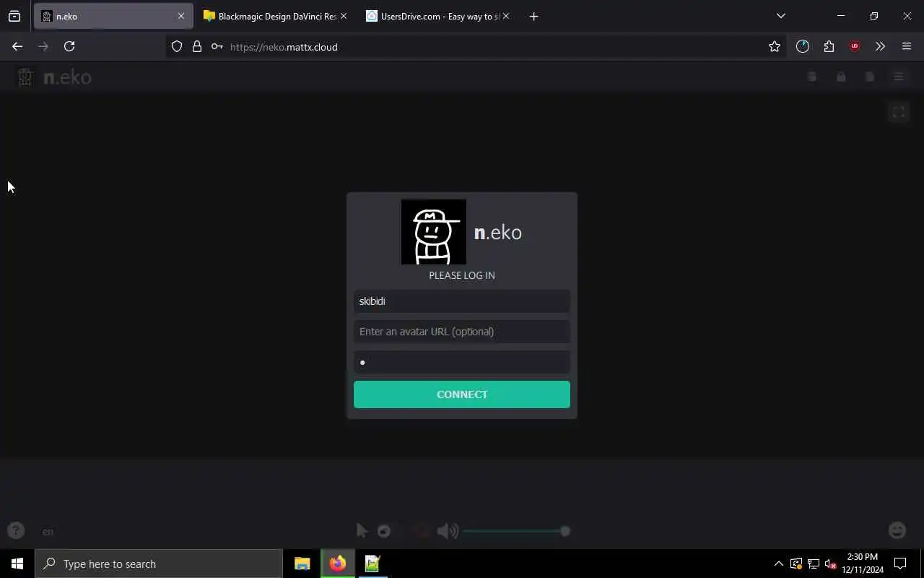Viewport: 924px width, 578px height.
Task: Open the n.eko side menu hamburger icon
Action: 899,77
